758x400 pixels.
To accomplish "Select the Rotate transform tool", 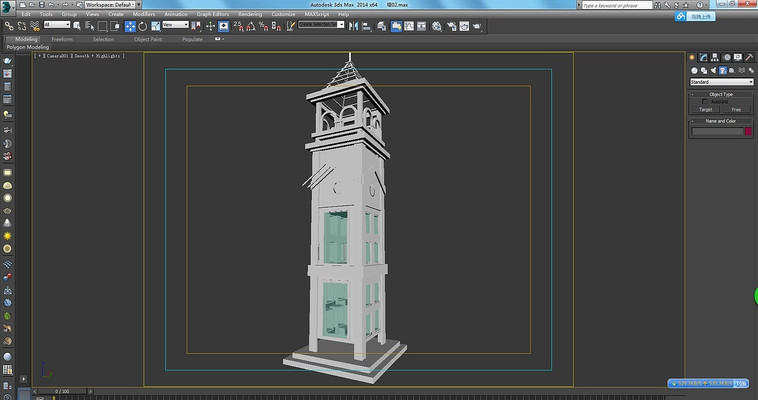I will [142, 25].
